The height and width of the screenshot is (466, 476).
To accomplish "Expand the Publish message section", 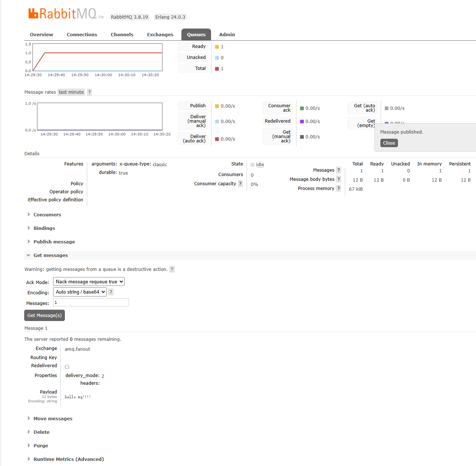I will click(54, 242).
